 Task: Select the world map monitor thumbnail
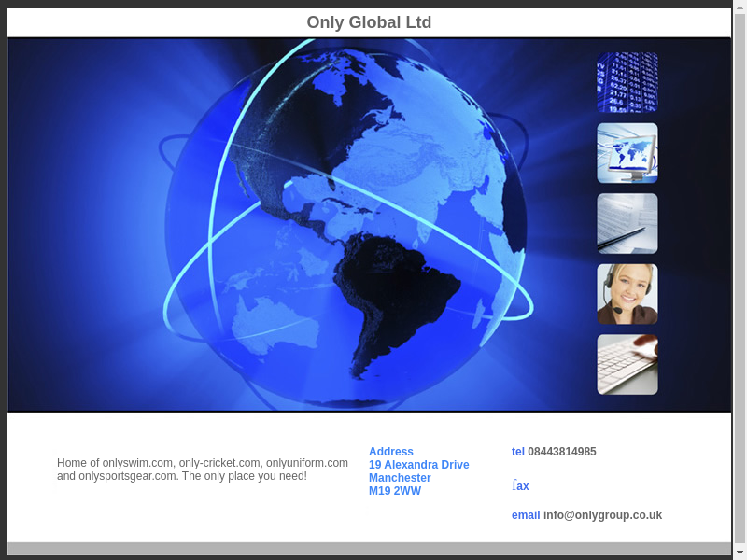pos(627,153)
